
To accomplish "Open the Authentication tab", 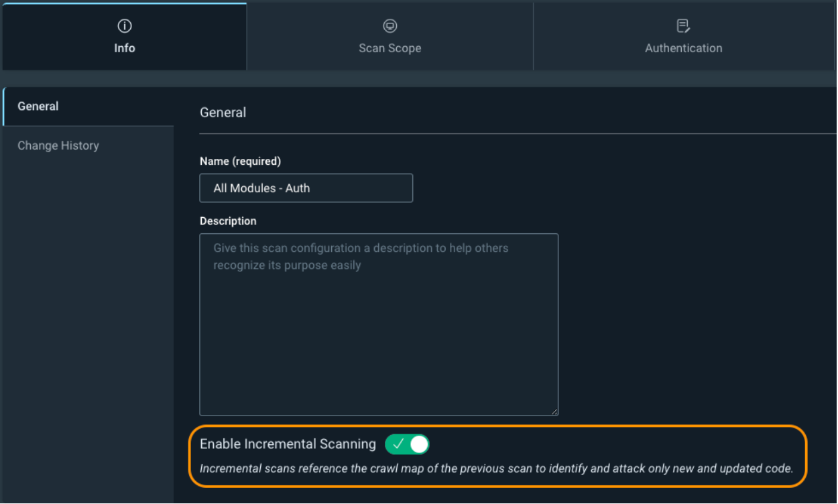I will (683, 48).
